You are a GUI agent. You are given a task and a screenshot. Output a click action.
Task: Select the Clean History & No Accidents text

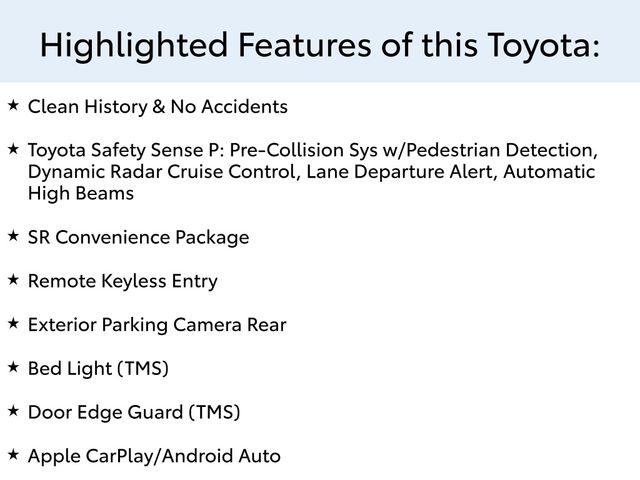click(158, 106)
